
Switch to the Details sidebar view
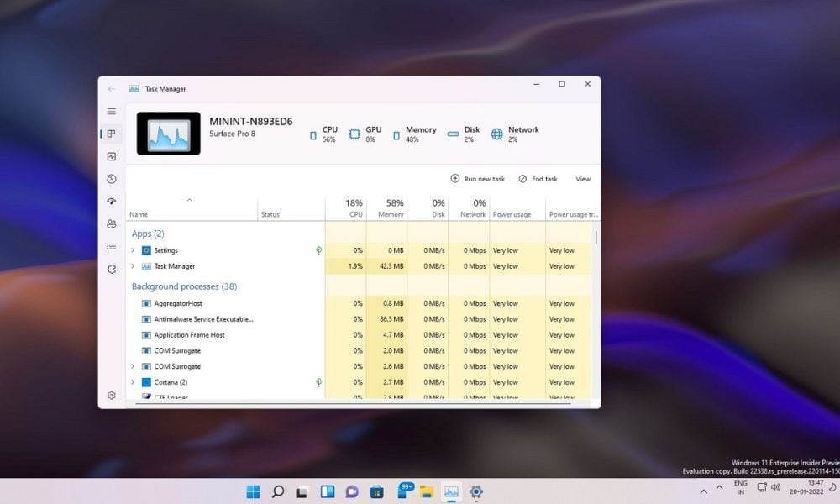tap(111, 247)
